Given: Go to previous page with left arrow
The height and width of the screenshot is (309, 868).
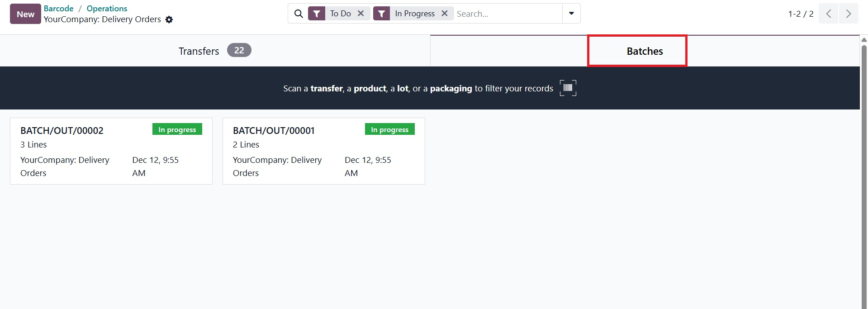Looking at the screenshot, I should (828, 14).
